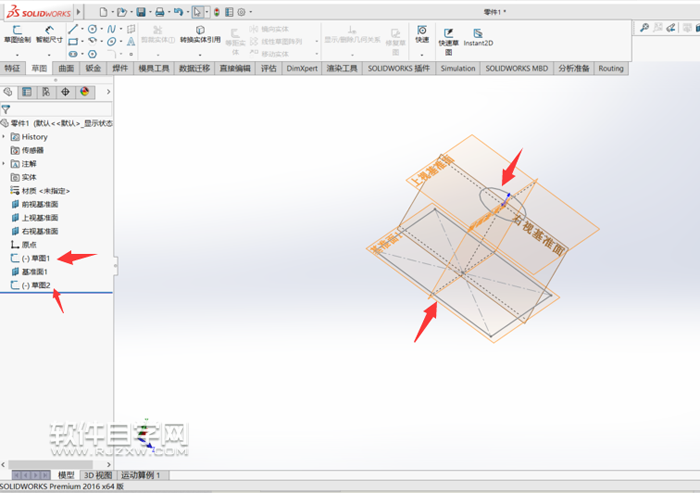Switch to the 评估 evaluate tab

(x=269, y=68)
